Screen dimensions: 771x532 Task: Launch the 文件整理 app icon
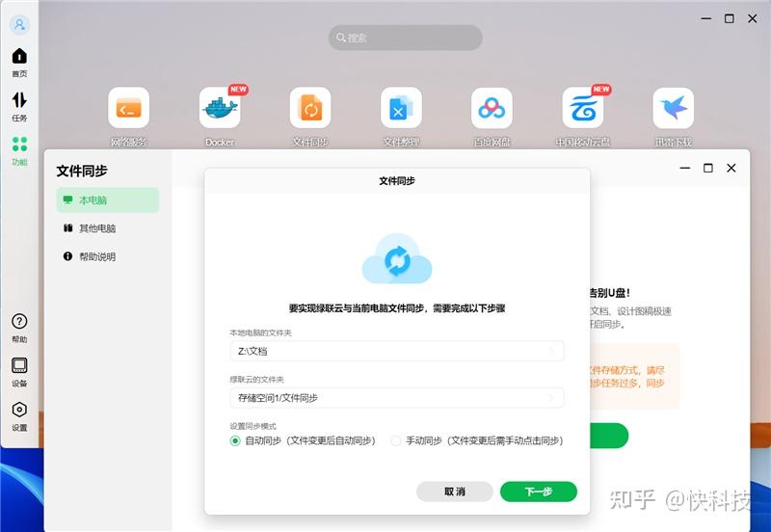coord(401,108)
